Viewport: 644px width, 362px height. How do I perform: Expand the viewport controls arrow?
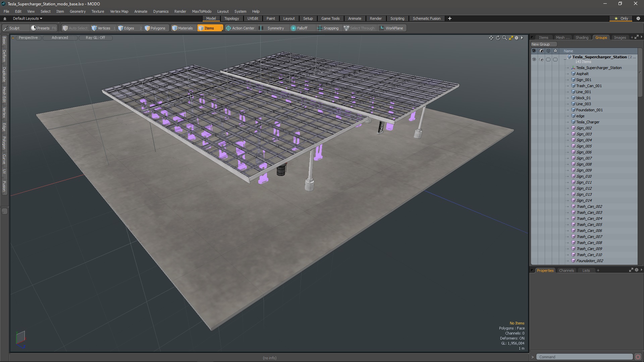[x=522, y=38]
